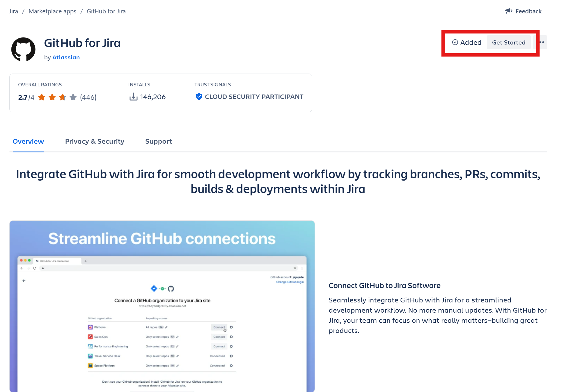This screenshot has height=392, width=566.
Task: Click the Feedback megaphone icon
Action: tap(508, 11)
